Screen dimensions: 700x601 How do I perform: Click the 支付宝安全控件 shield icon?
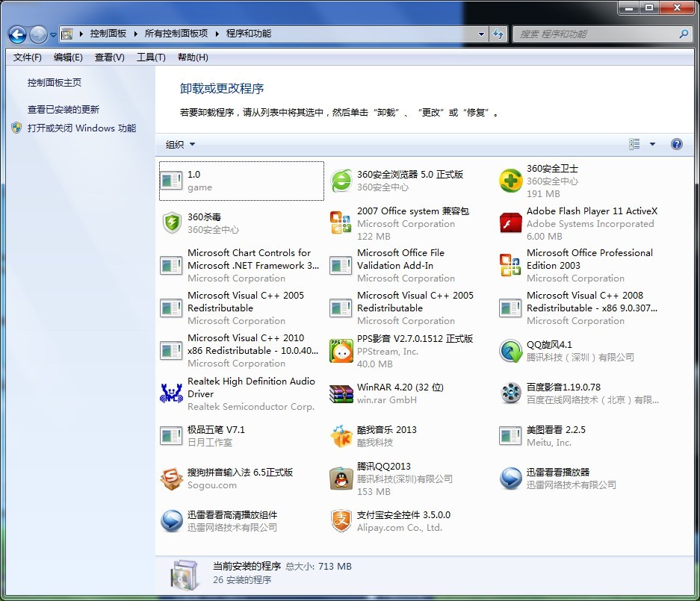(x=341, y=520)
